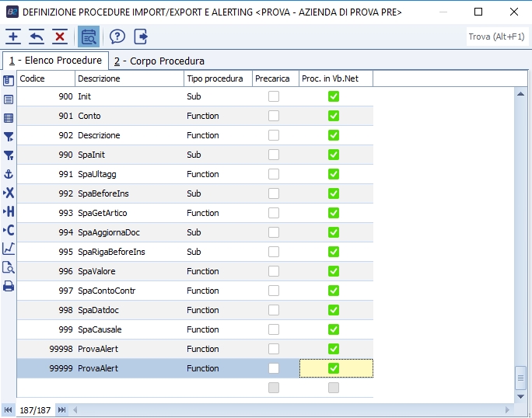This screenshot has height=418, width=532.
Task: Click the sidebar table grid icon
Action: click(9, 118)
